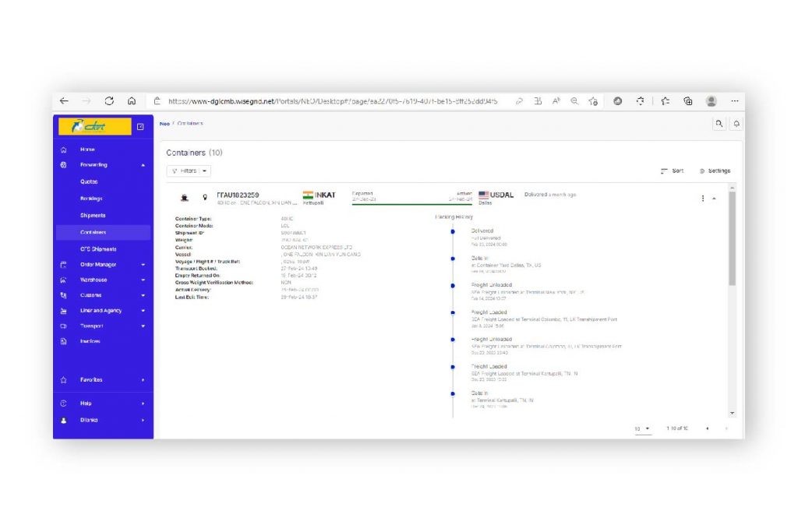This screenshot has width=798, height=532.
Task: Click the browser refresh icon
Action: tap(109, 101)
